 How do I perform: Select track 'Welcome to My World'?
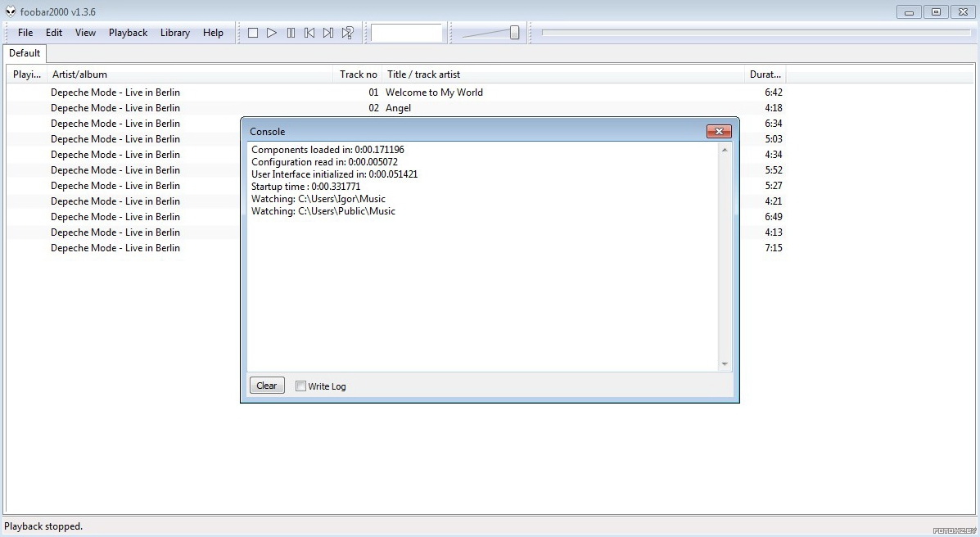click(x=396, y=92)
